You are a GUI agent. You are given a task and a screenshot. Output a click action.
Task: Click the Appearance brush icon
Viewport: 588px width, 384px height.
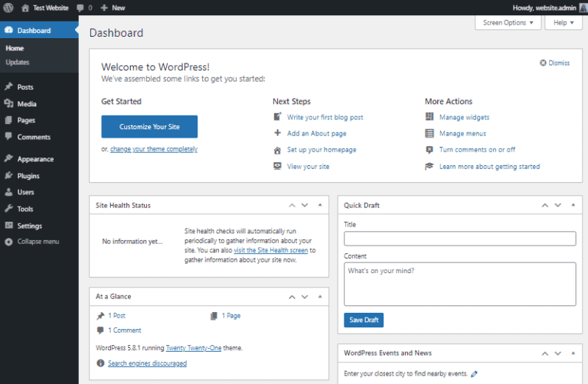click(x=8, y=158)
